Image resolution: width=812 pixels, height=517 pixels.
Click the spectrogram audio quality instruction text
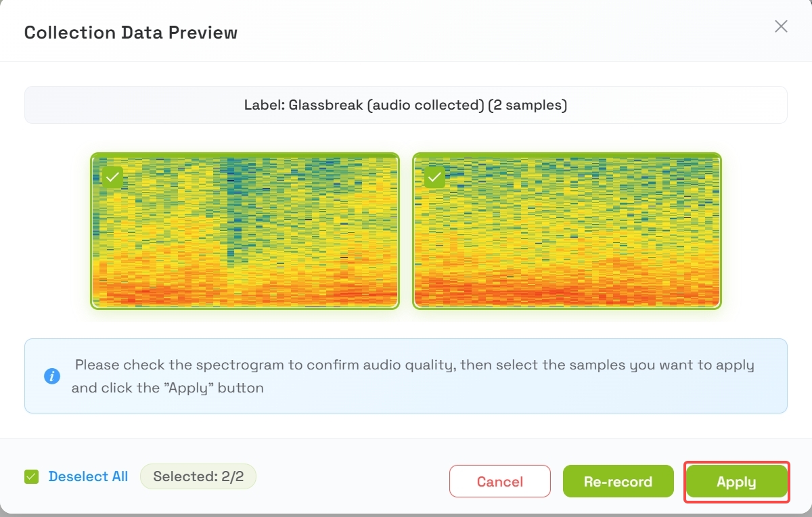(413, 376)
